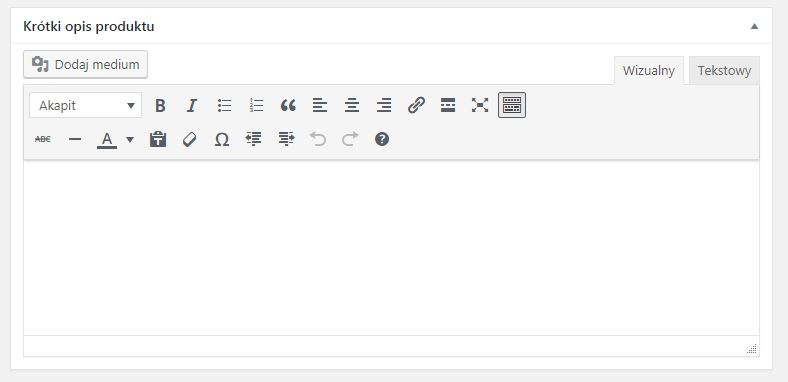
Task: Apply blockquote formatting
Action: (288, 105)
